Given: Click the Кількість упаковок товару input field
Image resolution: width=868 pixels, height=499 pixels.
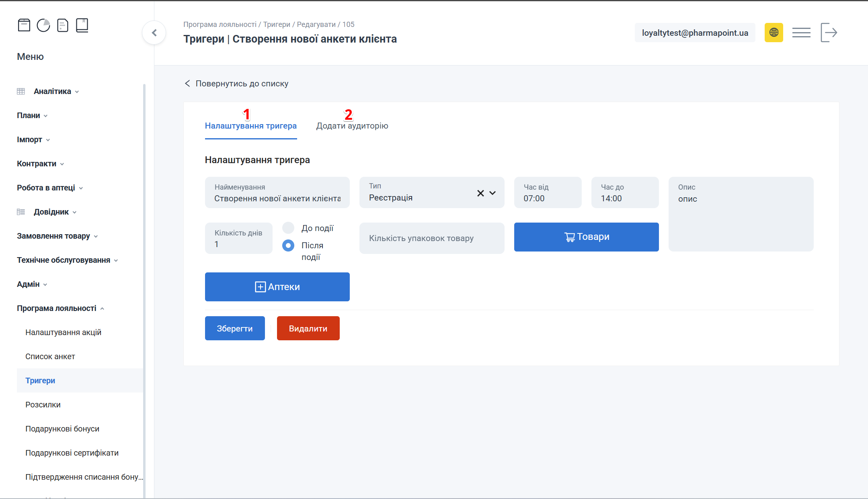Looking at the screenshot, I should (x=431, y=238).
